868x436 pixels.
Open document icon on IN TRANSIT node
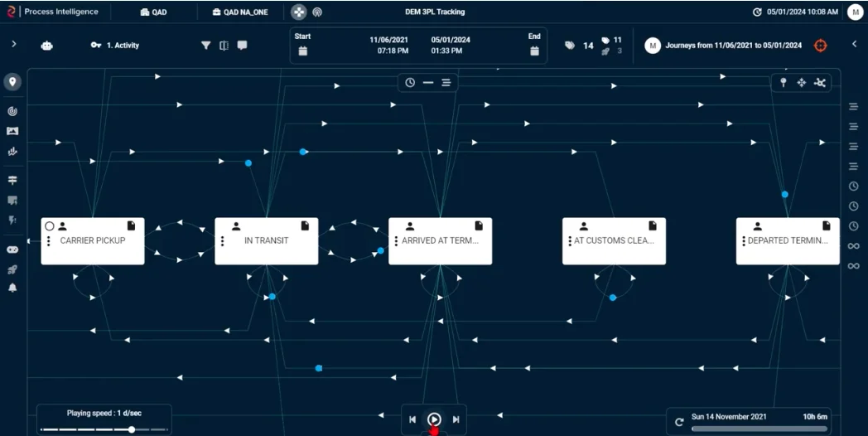[x=305, y=225]
